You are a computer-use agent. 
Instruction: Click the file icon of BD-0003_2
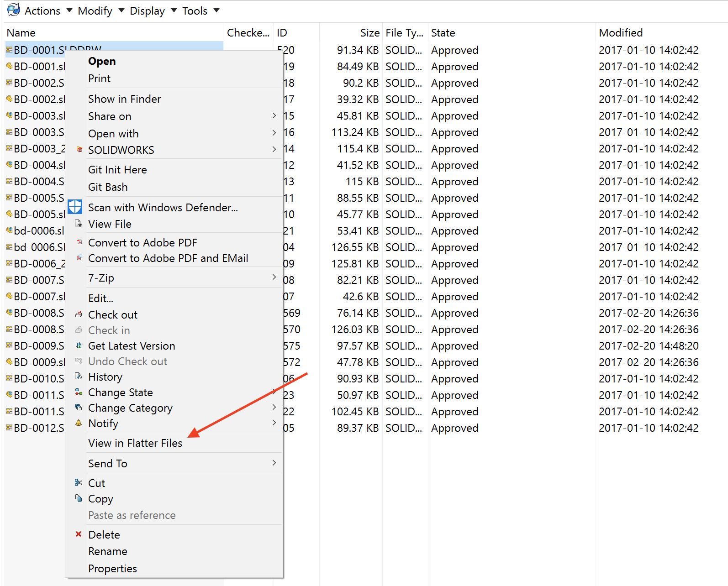[x=9, y=148]
